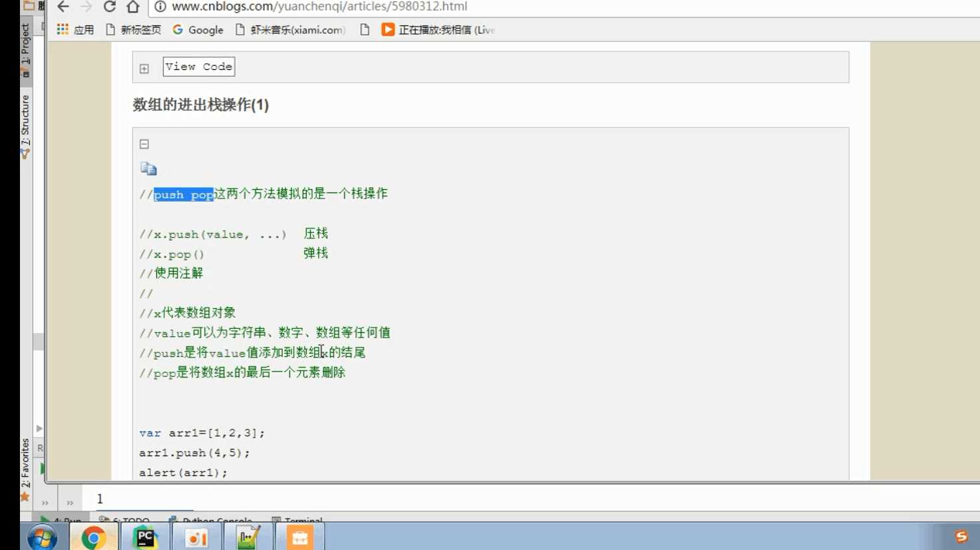Screen dimensions: 980x550
Task: Click the browser forward arrow
Action: (86, 7)
